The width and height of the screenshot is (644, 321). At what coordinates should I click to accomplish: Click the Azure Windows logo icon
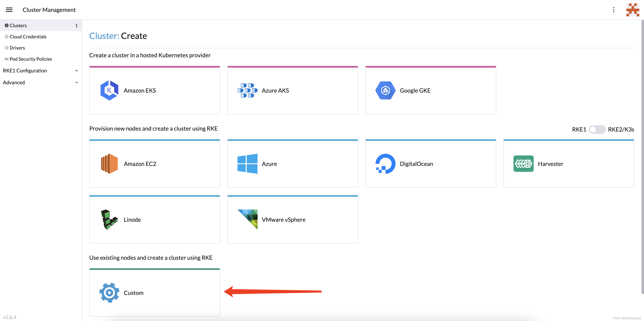[x=247, y=164]
